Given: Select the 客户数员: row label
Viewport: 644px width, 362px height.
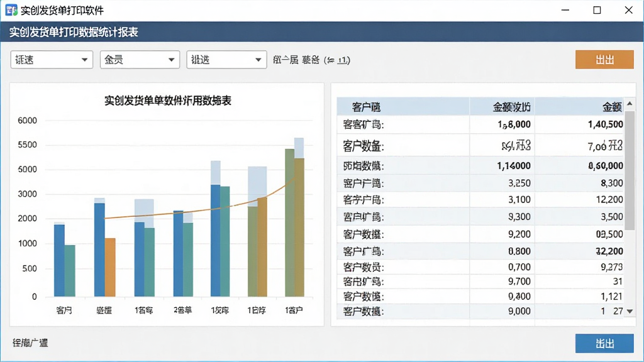Looking at the screenshot, I should pos(364,267).
